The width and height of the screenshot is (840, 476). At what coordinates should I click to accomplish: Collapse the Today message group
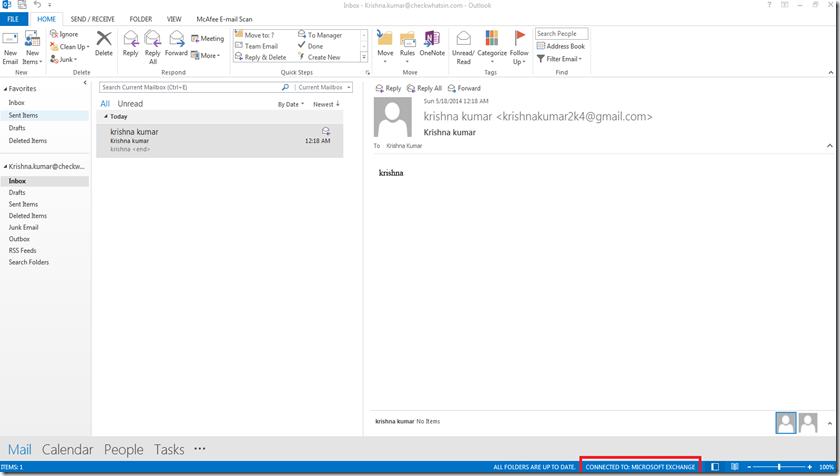pos(106,116)
